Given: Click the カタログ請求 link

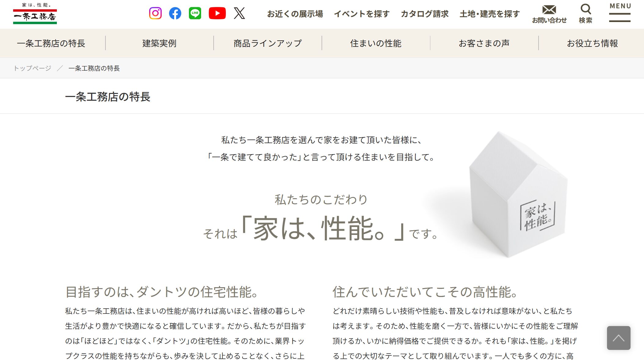Looking at the screenshot, I should point(425,14).
